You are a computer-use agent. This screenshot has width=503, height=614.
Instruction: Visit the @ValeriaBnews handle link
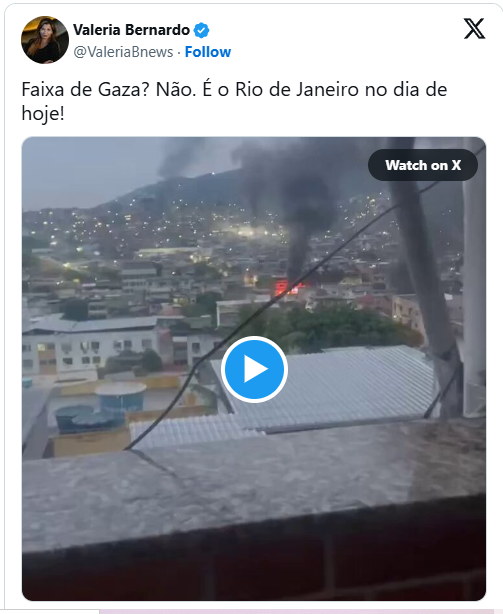123,52
